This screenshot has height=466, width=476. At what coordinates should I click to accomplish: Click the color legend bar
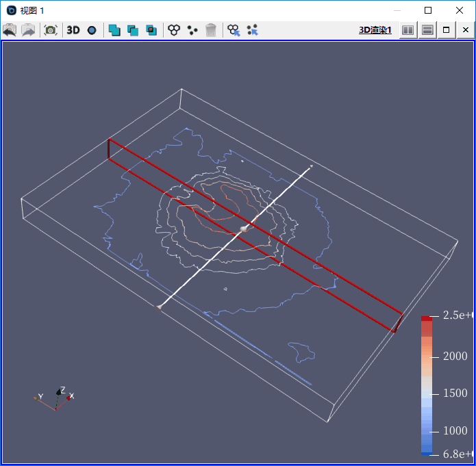click(x=427, y=385)
